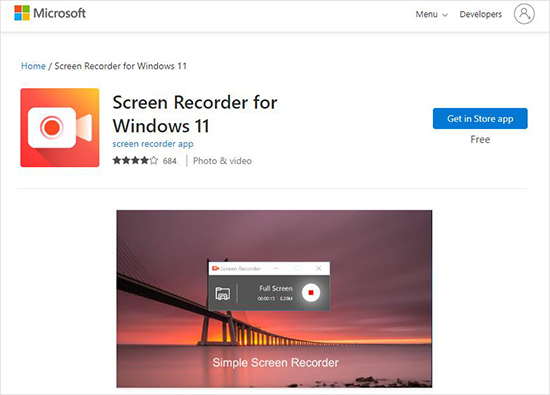Go to the Home breadcrumb link
Viewport: 550px width, 395px height.
33,66
